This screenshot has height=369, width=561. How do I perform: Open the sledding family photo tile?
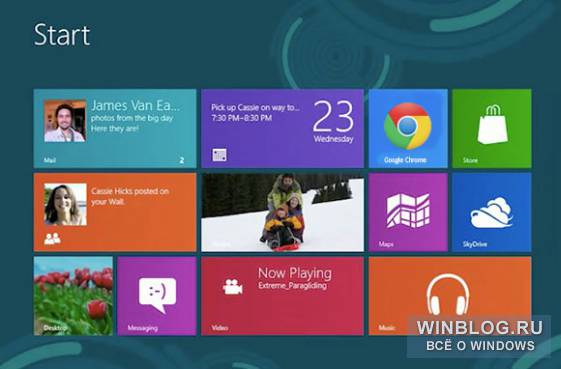tap(282, 212)
